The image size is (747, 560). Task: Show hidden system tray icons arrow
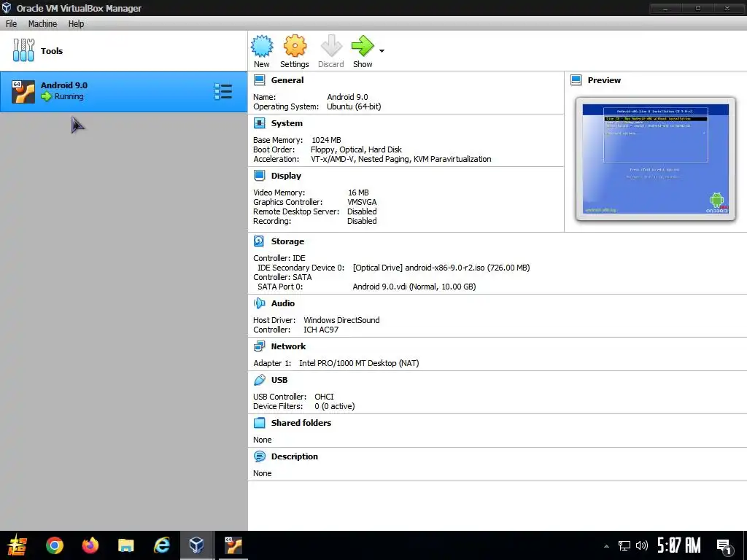[x=606, y=546]
